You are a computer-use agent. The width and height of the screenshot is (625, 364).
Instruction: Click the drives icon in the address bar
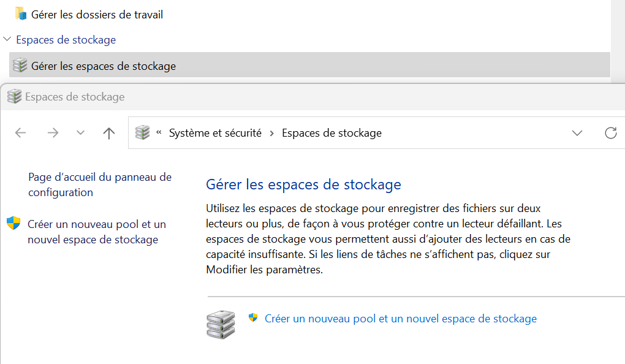[x=142, y=133]
